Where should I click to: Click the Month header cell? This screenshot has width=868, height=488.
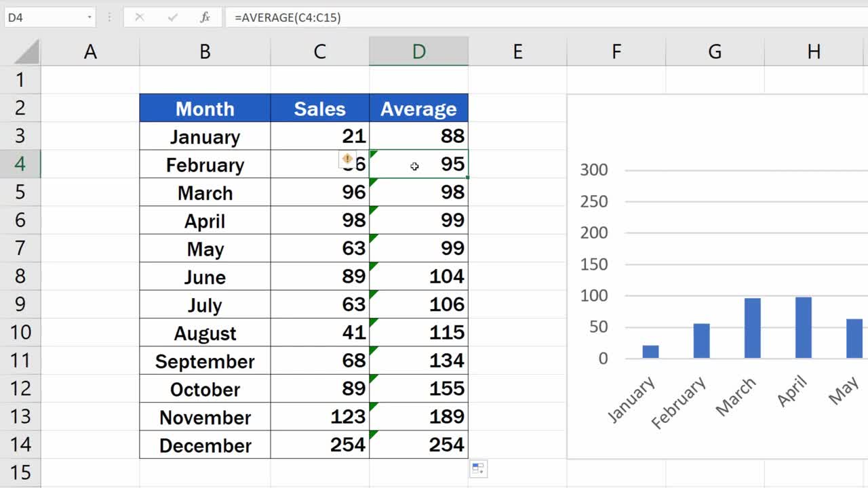pos(205,108)
